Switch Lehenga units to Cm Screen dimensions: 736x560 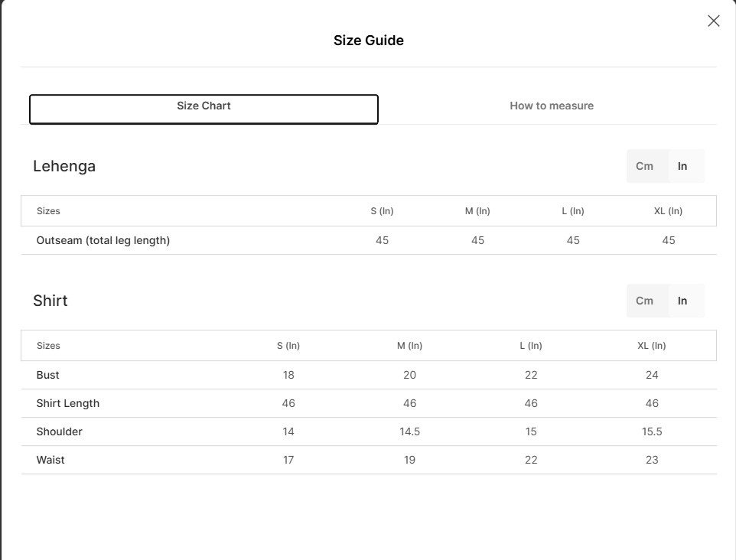pos(645,166)
